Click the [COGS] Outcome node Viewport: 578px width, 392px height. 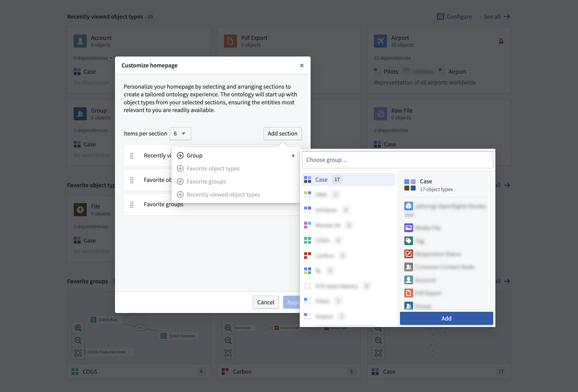pyautogui.click(x=179, y=336)
